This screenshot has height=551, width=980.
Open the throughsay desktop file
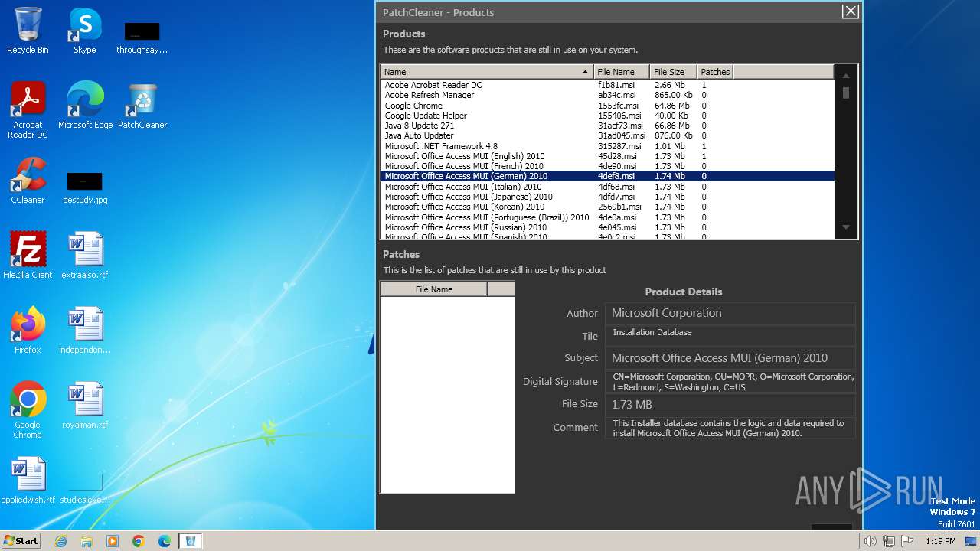pos(142,37)
